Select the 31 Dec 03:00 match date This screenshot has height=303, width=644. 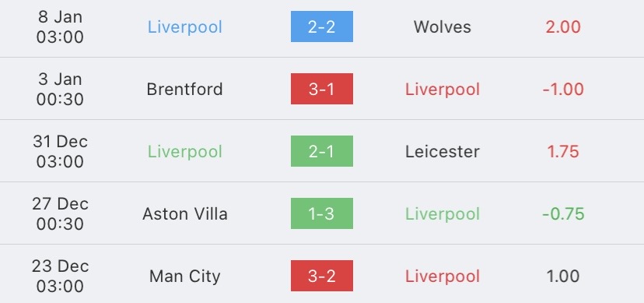pos(60,151)
